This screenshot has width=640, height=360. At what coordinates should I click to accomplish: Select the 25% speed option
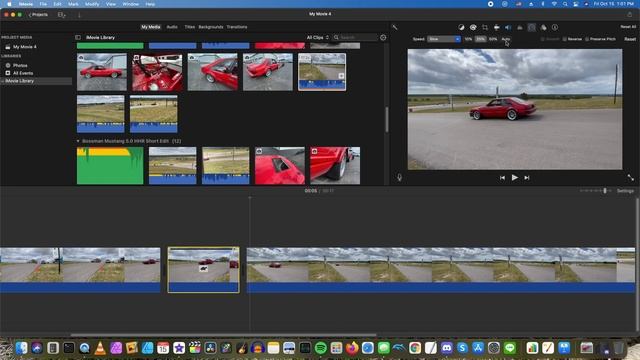[480, 39]
